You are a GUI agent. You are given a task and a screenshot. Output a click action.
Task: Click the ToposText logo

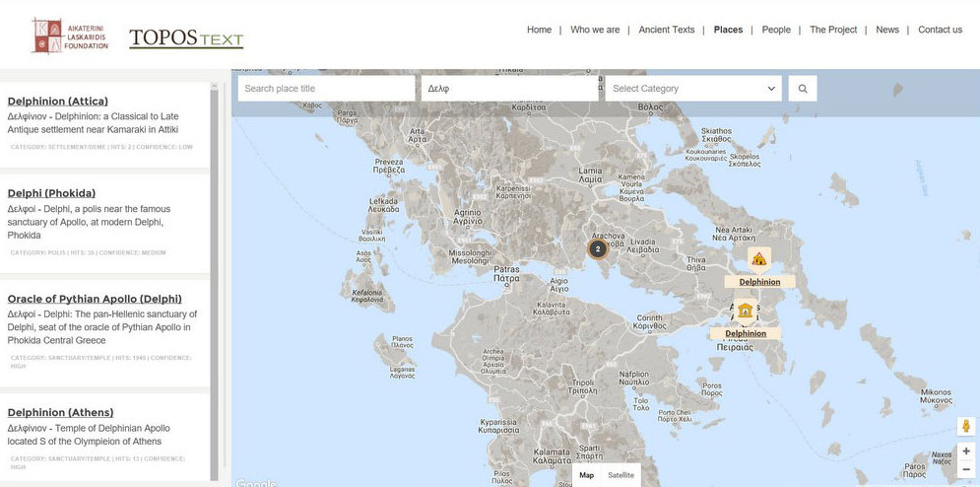point(186,38)
